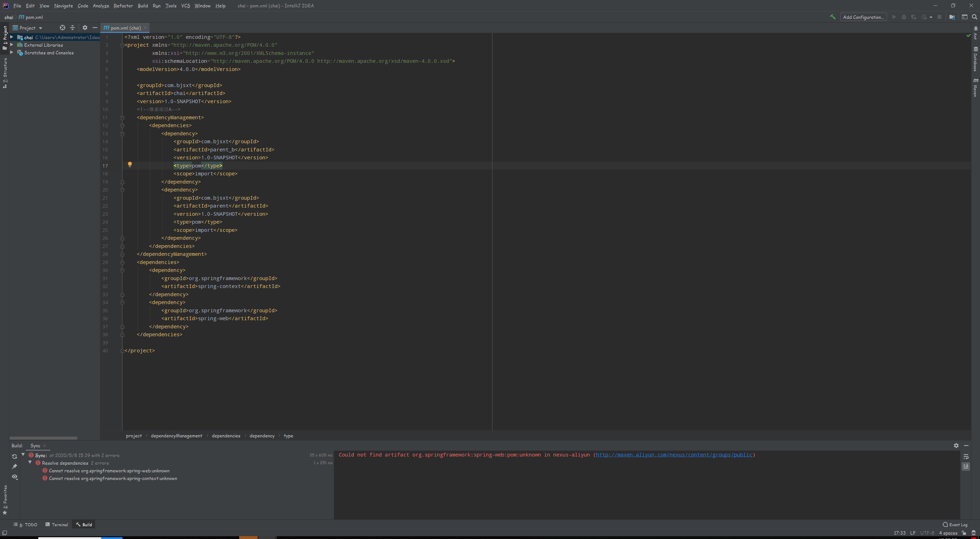Click the inspection green checkmark indicator
The image size is (980, 539).
coord(968,36)
